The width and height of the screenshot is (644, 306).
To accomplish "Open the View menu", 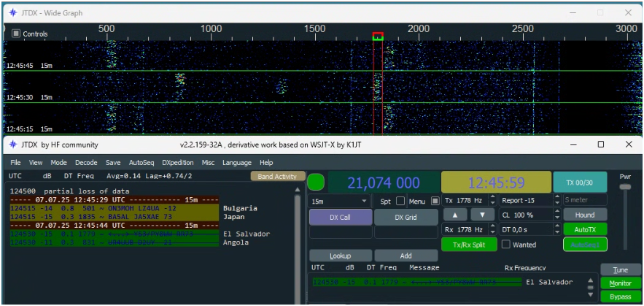I will (x=36, y=162).
